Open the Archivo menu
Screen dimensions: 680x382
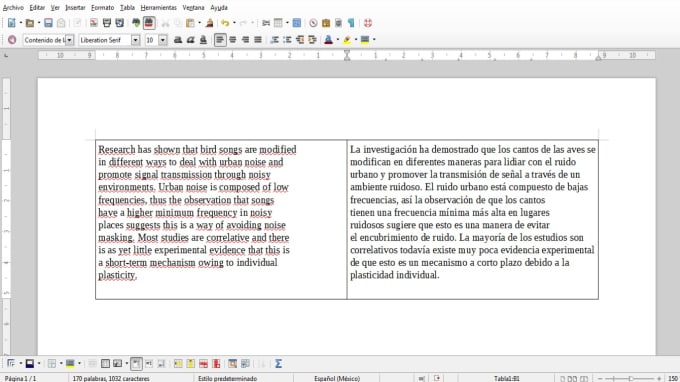coord(13,7)
